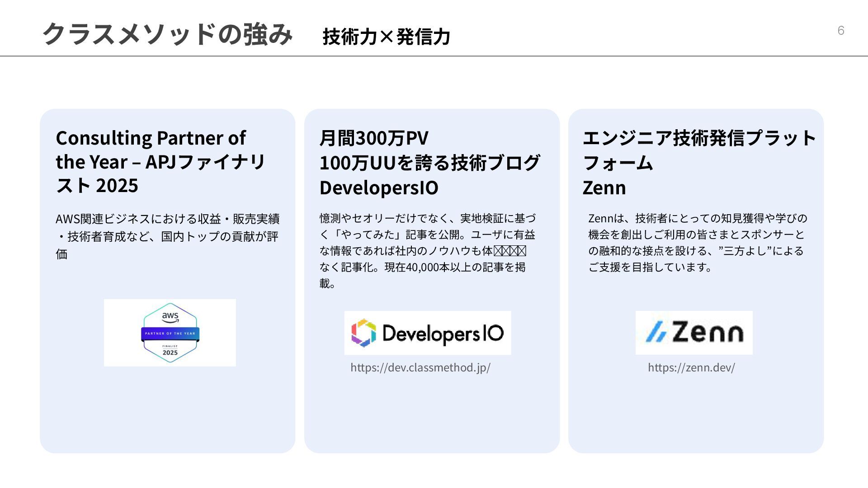The width and height of the screenshot is (868, 488).
Task: Open the https://zenn.dev/ link
Action: 691,367
